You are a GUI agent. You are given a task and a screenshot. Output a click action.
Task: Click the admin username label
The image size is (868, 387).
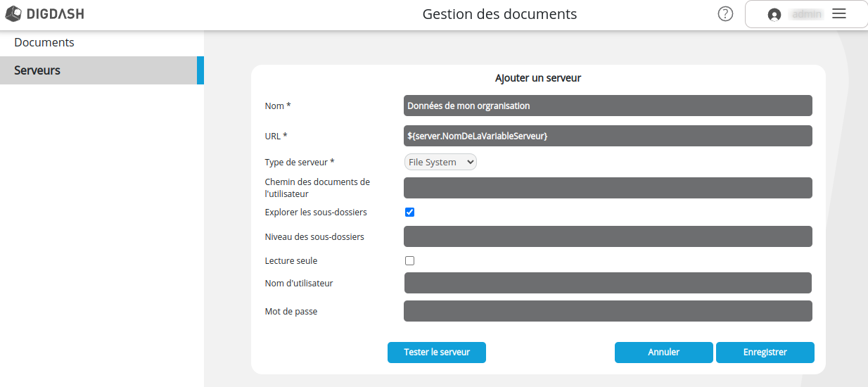click(807, 14)
